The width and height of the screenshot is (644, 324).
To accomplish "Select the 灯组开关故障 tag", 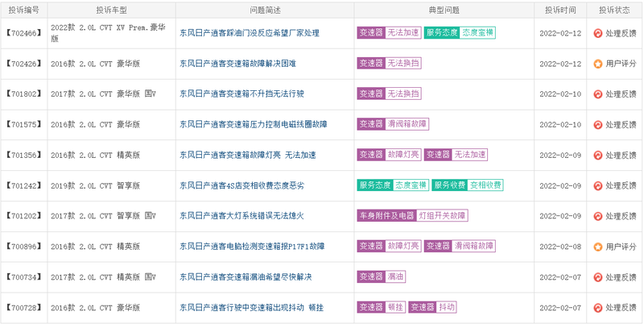I will [442, 216].
